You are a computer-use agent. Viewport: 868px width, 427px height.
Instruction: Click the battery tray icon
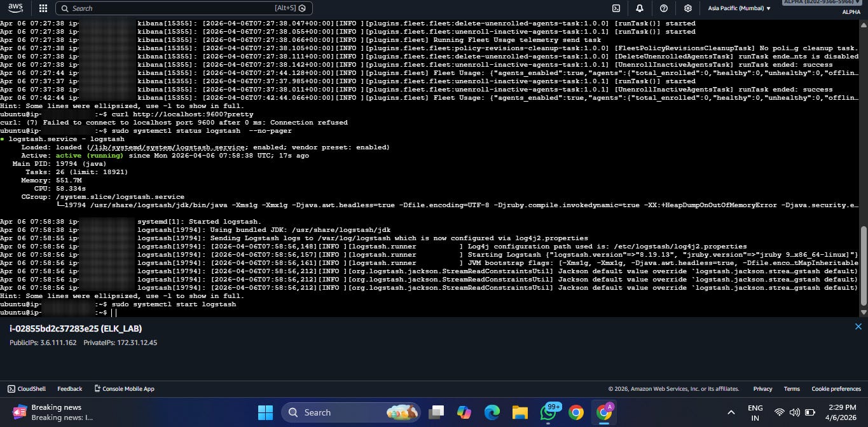809,412
